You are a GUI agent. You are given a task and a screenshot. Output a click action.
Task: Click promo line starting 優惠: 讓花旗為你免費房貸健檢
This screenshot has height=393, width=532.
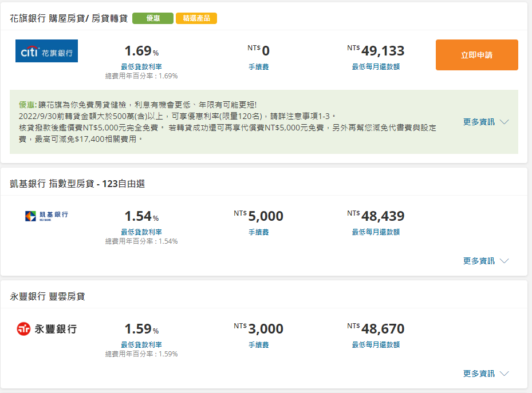click(138, 105)
